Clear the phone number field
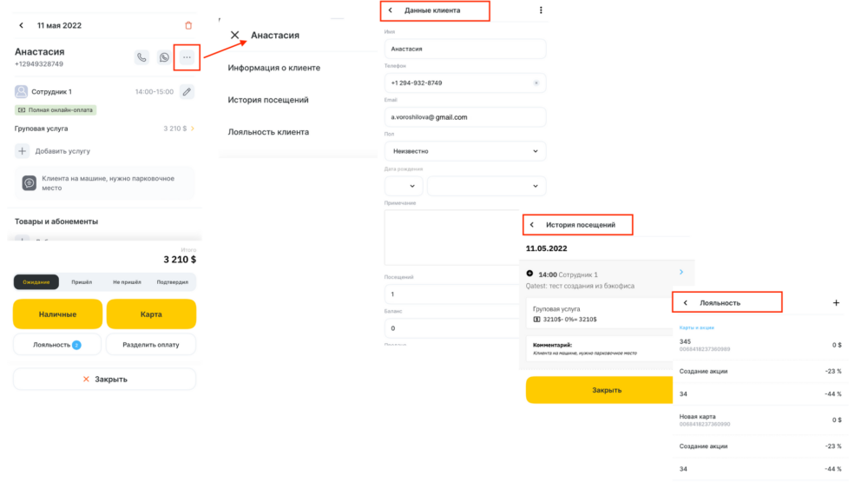The height and width of the screenshot is (489, 868). 536,83
